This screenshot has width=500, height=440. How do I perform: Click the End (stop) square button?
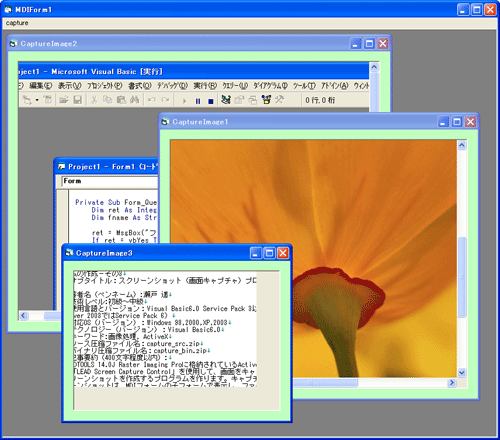point(211,101)
